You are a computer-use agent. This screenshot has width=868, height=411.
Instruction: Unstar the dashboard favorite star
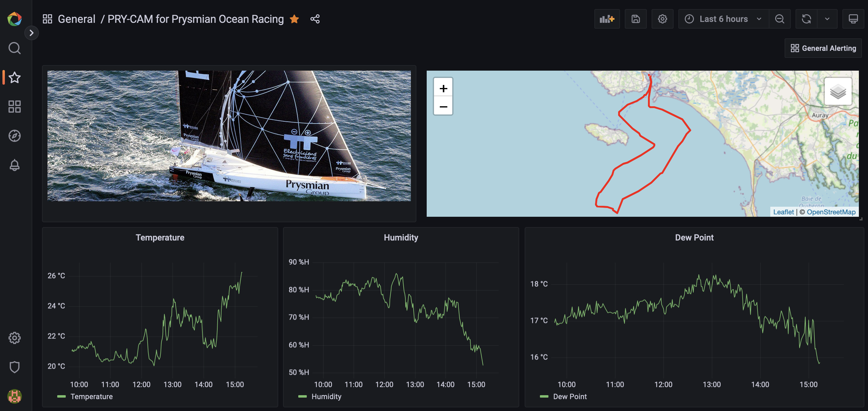tap(294, 19)
